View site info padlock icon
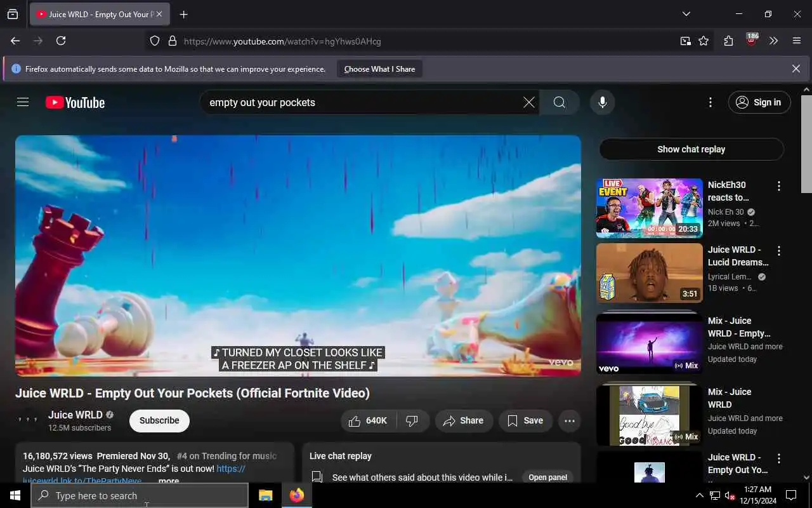812x508 pixels. pos(172,41)
